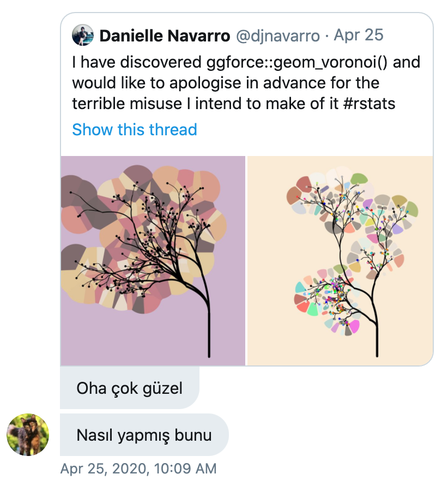The width and height of the screenshot is (448, 492).
Task: Click the sender's cat avatar
Action: [28, 435]
